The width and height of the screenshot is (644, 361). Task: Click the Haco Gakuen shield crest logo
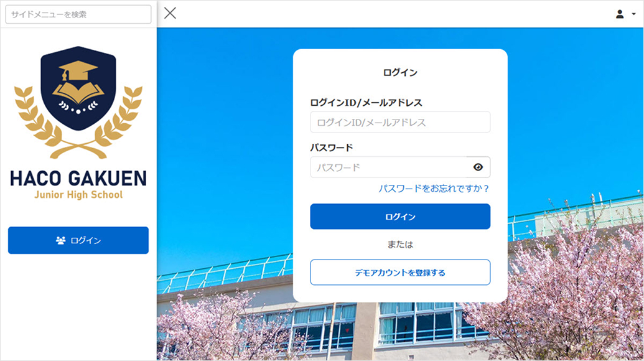tap(78, 88)
